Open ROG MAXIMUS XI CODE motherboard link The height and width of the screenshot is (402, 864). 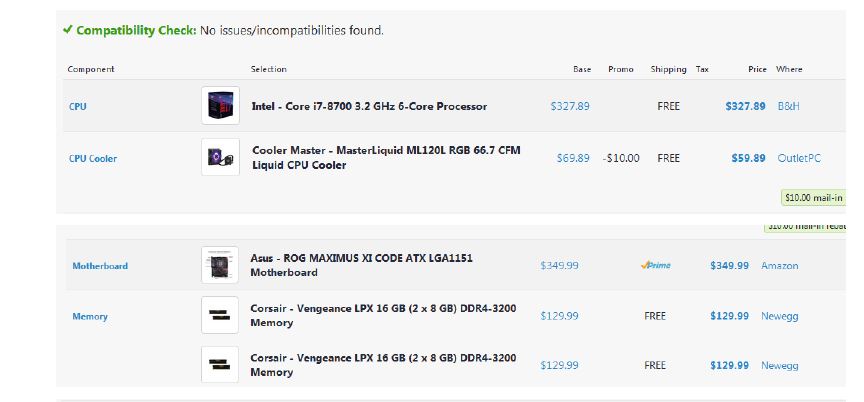tap(361, 258)
